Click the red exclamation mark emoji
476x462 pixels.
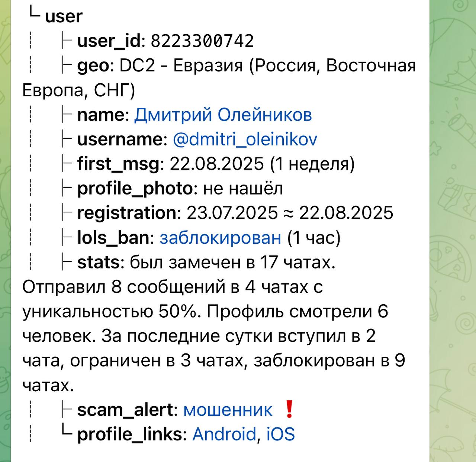289,409
